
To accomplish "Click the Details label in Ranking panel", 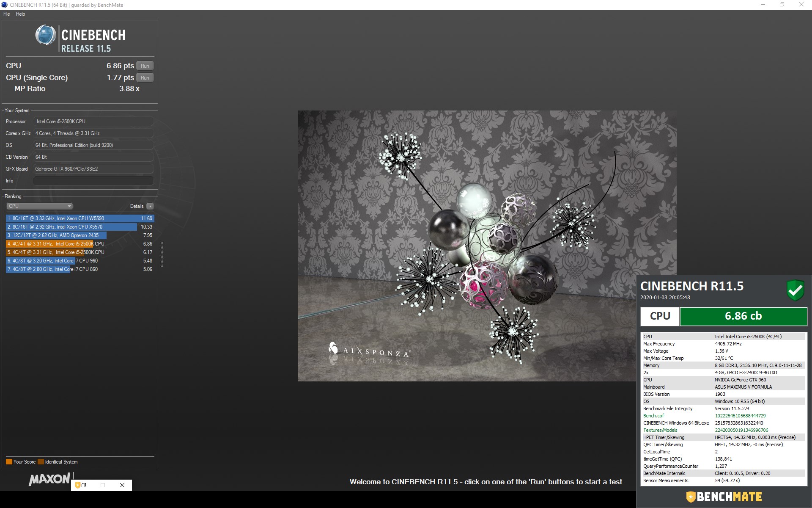I will (137, 206).
